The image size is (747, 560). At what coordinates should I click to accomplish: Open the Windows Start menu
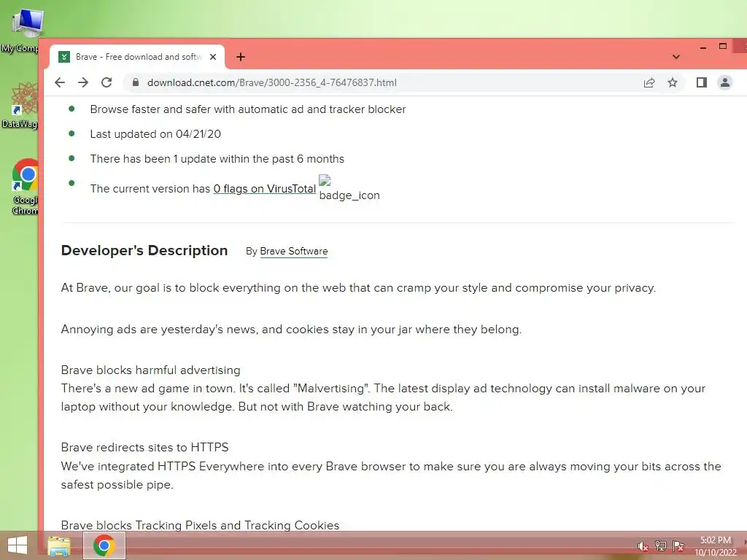click(x=18, y=545)
